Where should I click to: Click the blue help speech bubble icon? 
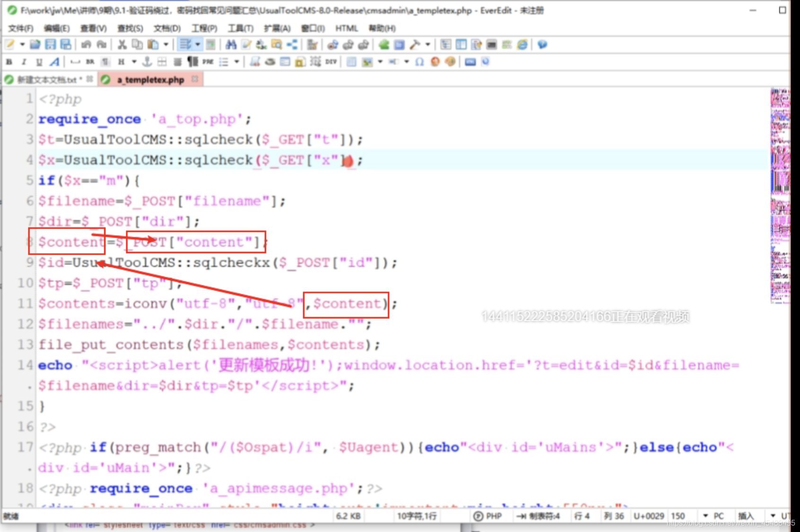(542, 44)
